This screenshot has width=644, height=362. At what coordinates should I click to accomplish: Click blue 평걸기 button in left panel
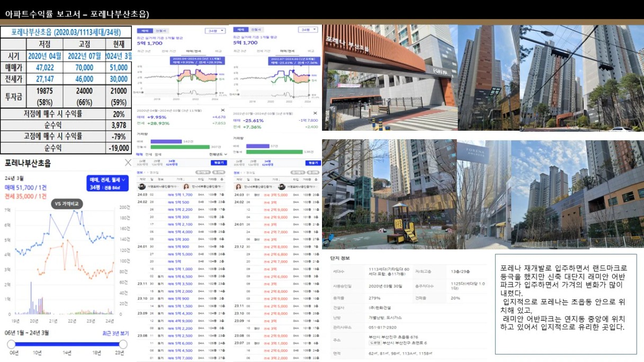coord(220,162)
